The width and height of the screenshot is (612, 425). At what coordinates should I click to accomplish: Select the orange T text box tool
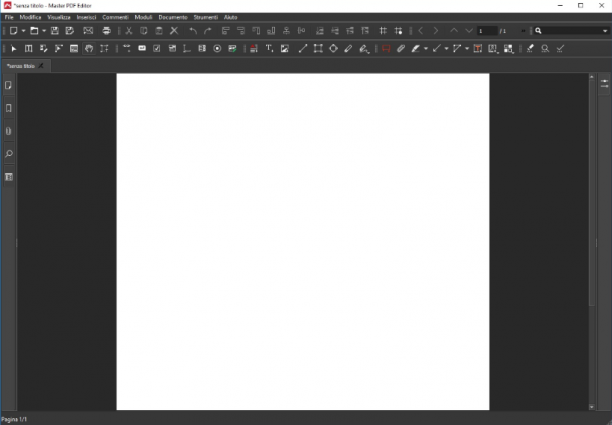click(478, 48)
